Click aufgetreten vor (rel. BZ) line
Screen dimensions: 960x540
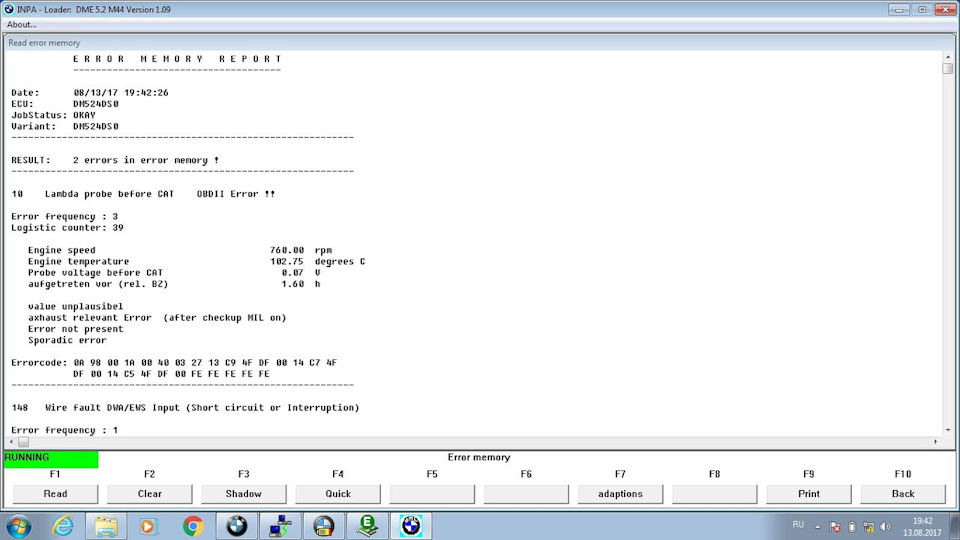(x=174, y=284)
